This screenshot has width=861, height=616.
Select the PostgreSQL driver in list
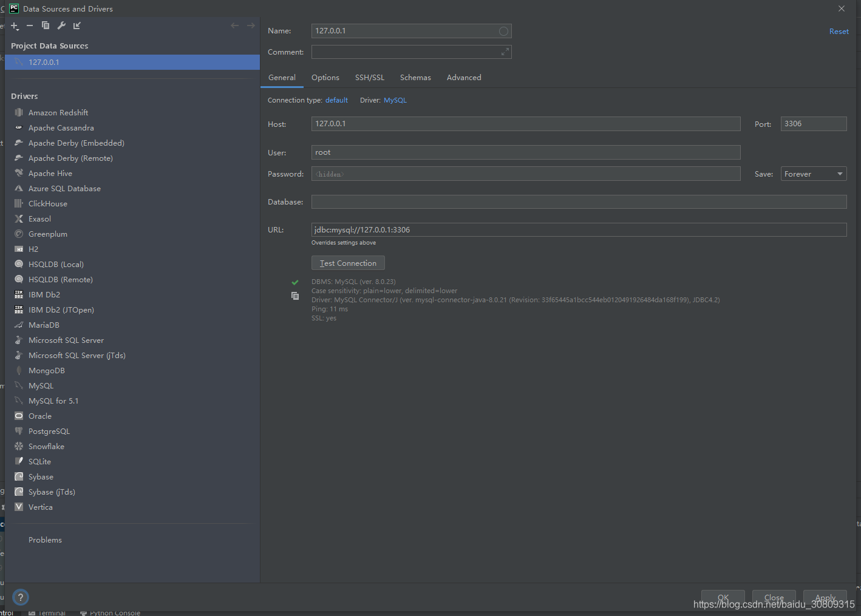49,432
